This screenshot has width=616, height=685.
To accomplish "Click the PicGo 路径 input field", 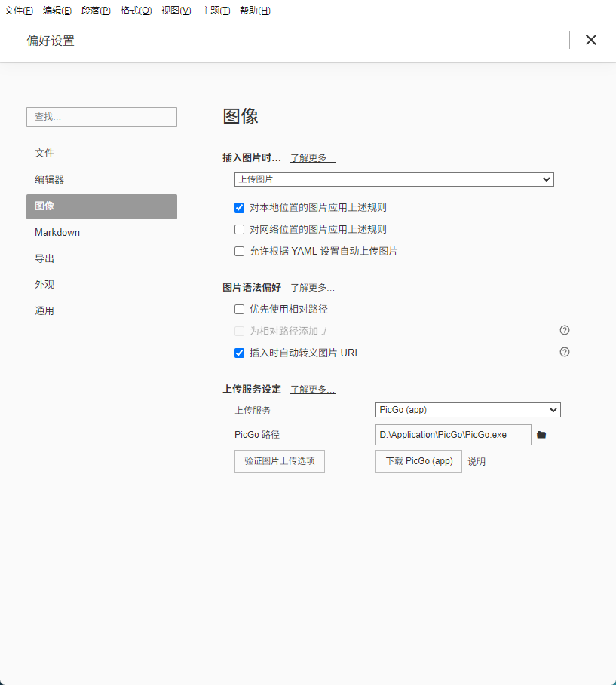I will coord(452,434).
